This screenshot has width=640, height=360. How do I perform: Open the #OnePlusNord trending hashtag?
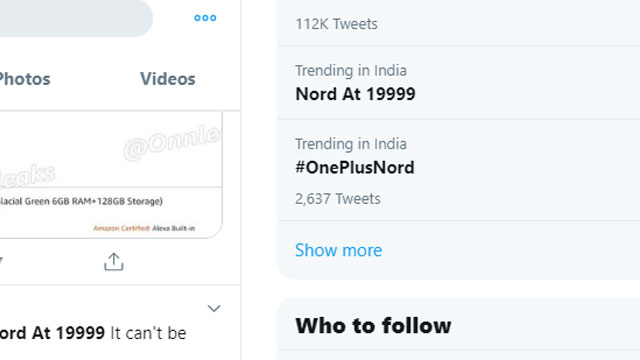click(458, 170)
